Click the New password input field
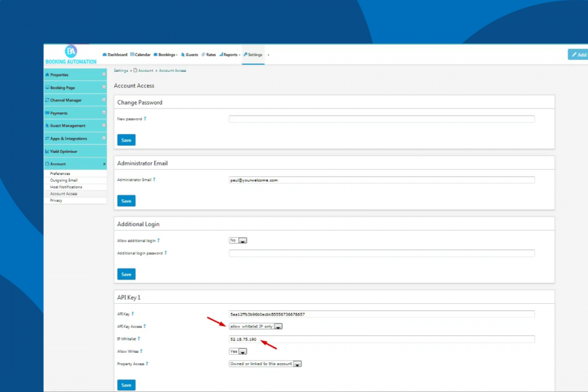Viewport: 588px width, 392px height. (x=381, y=118)
